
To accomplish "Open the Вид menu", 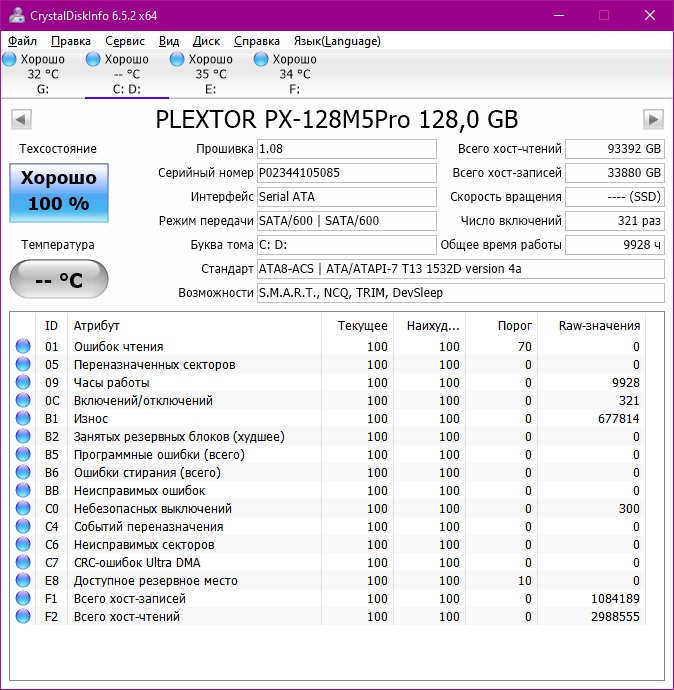I will coord(169,41).
